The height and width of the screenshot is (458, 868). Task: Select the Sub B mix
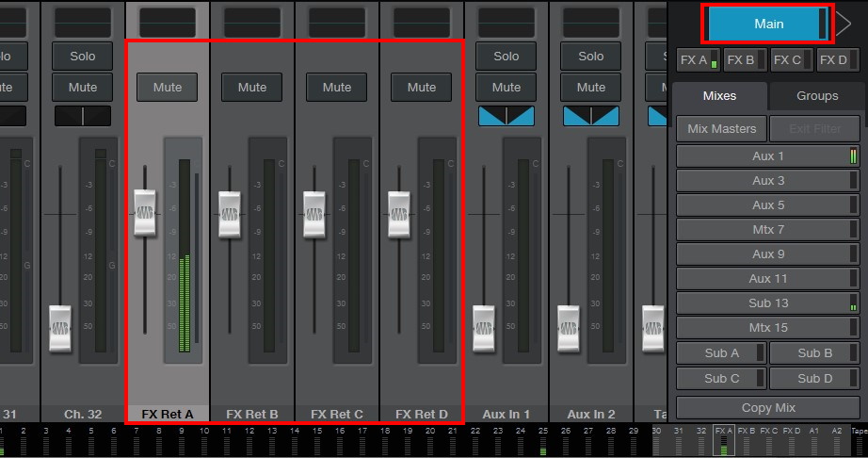(x=815, y=352)
